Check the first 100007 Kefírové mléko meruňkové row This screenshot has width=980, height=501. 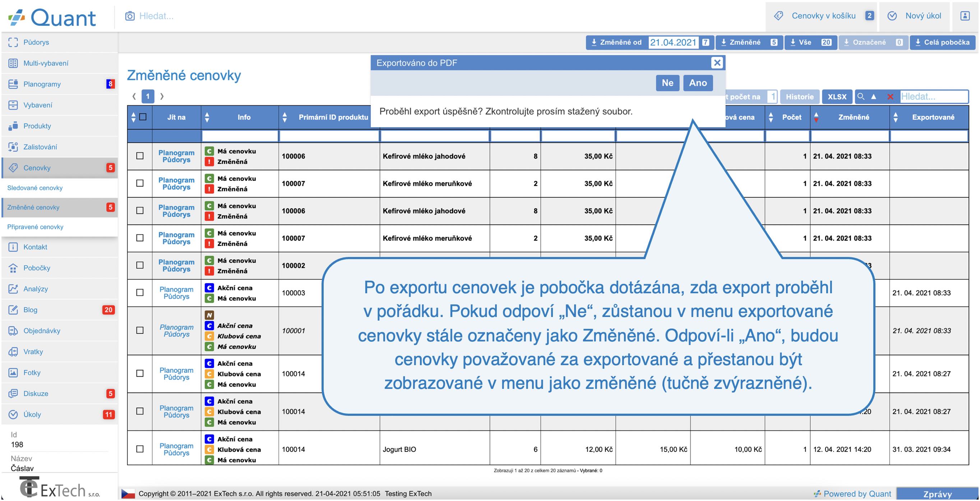point(140,184)
